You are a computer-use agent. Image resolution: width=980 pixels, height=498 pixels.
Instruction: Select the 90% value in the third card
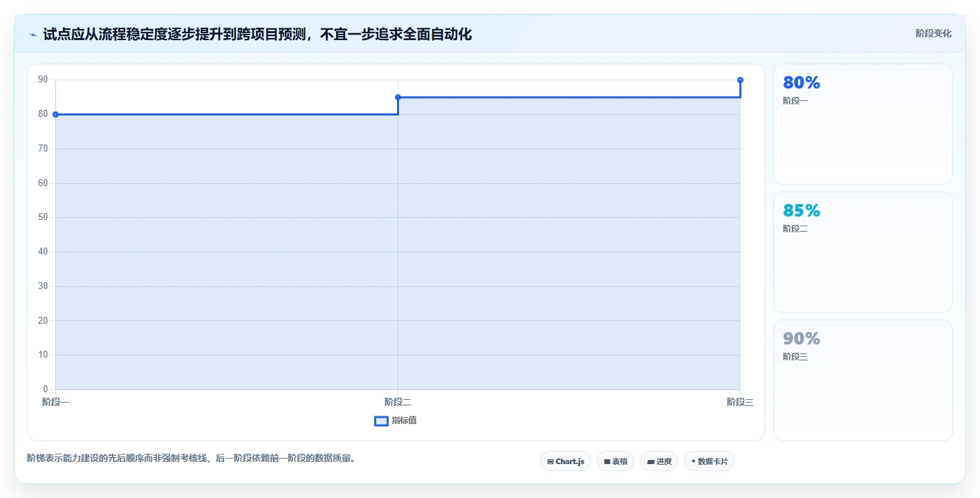point(802,338)
